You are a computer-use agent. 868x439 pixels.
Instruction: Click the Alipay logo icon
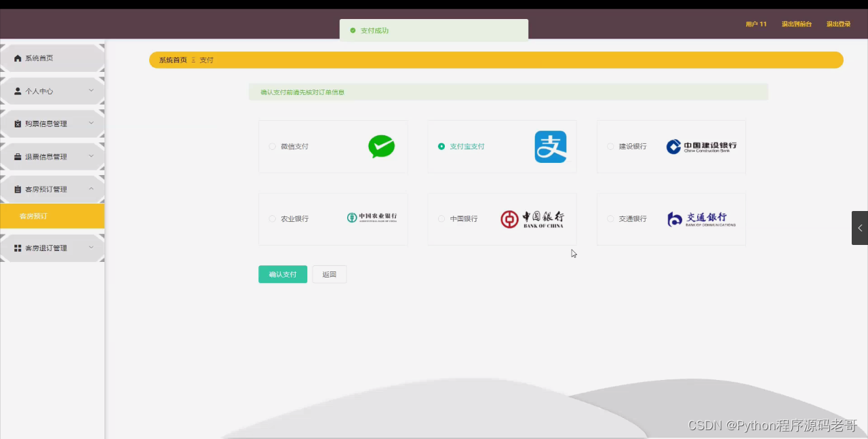click(550, 146)
